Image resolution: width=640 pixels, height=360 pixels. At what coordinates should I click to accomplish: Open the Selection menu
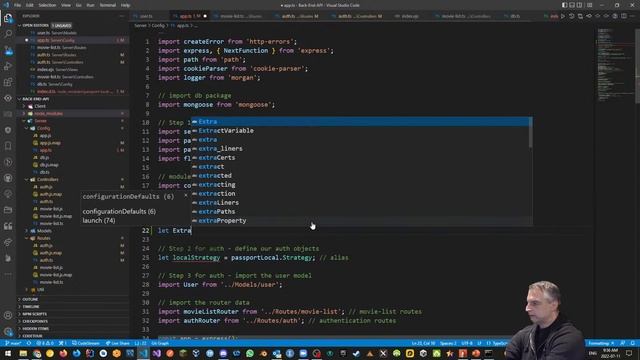pos(47,5)
